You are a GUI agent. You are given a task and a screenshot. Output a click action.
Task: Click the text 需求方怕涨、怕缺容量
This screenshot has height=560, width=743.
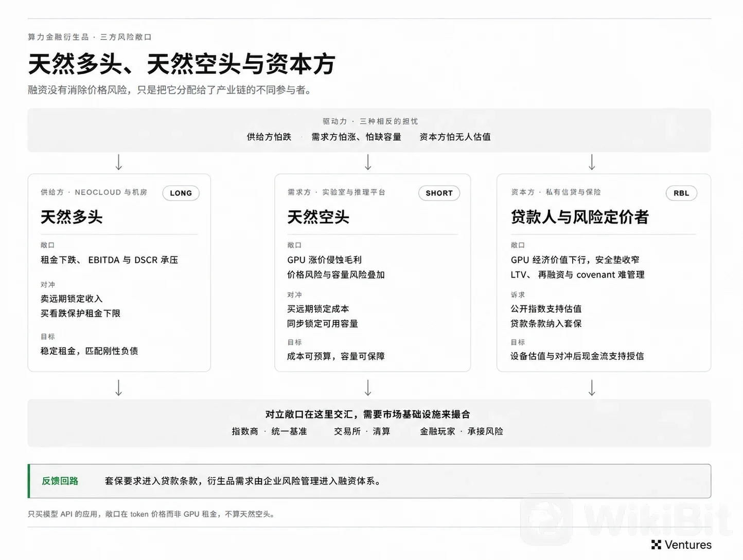tap(356, 137)
